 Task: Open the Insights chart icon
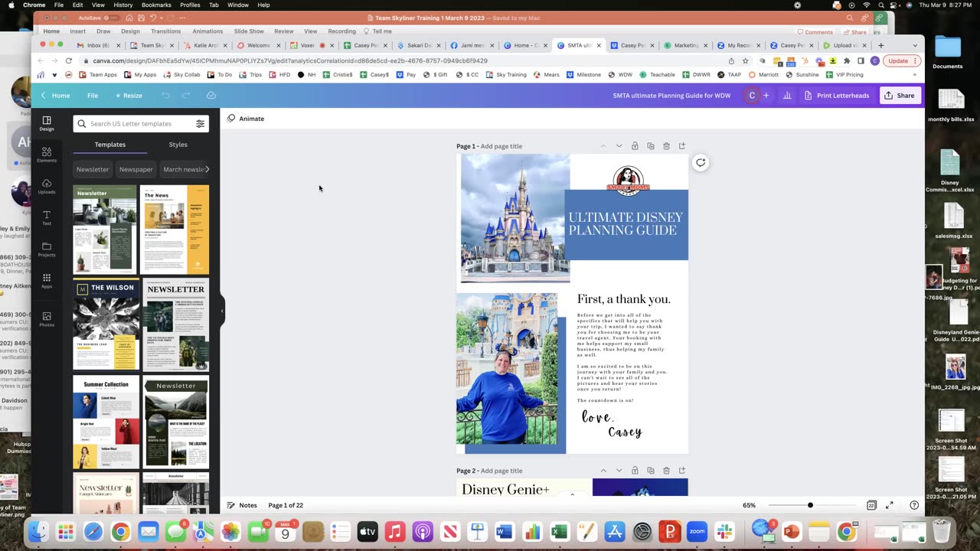[x=787, y=96]
